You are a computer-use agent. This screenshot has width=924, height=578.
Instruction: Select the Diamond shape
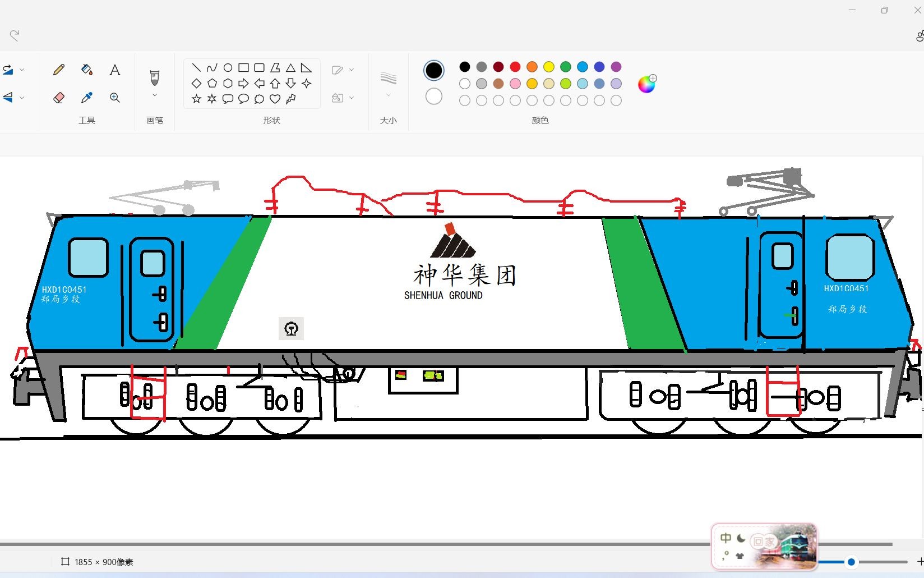coord(196,84)
